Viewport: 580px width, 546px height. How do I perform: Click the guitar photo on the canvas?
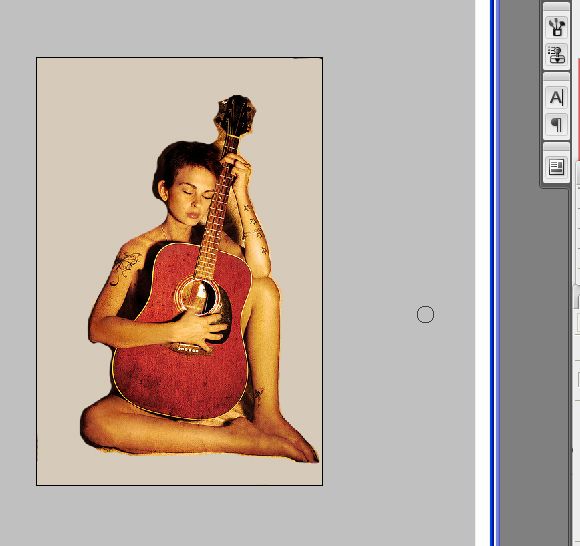coord(179,271)
